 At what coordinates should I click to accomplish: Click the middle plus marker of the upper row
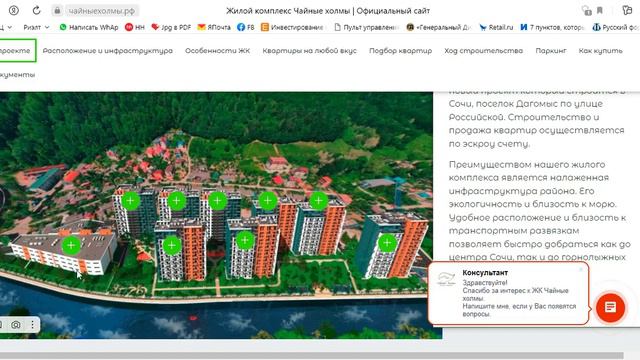coord(218,200)
